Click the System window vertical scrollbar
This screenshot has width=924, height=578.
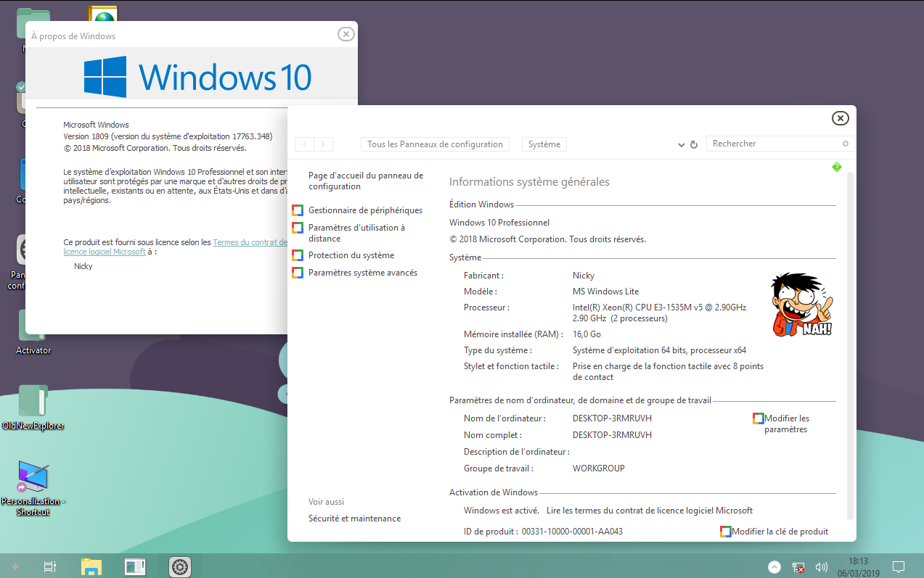click(851, 346)
